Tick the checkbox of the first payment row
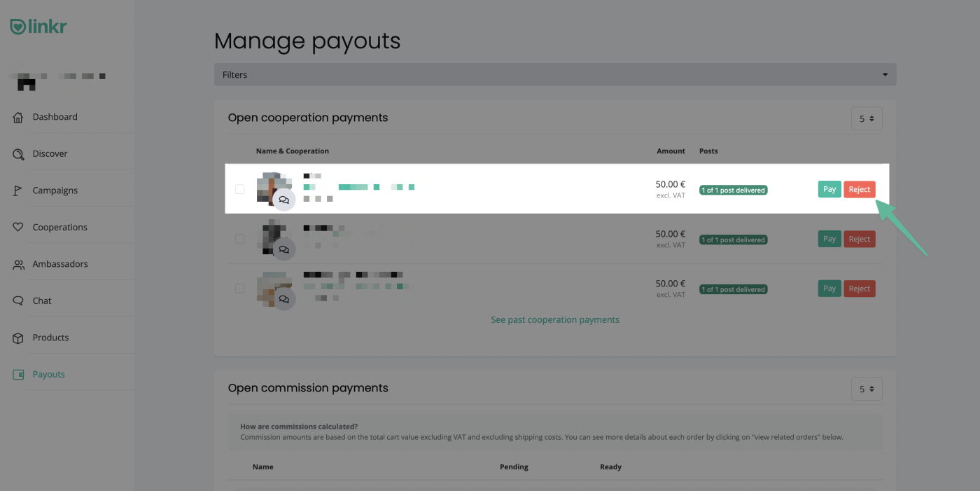Screen dimensions: 980x491 click(239, 189)
